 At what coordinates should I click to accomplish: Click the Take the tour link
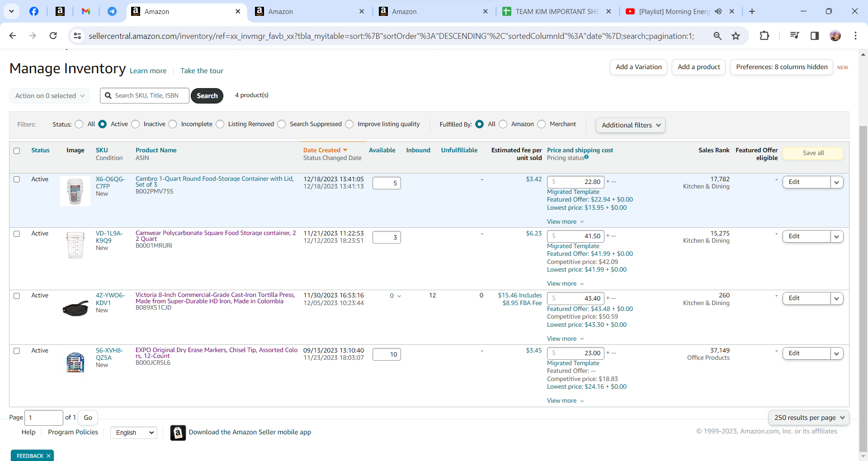point(202,71)
